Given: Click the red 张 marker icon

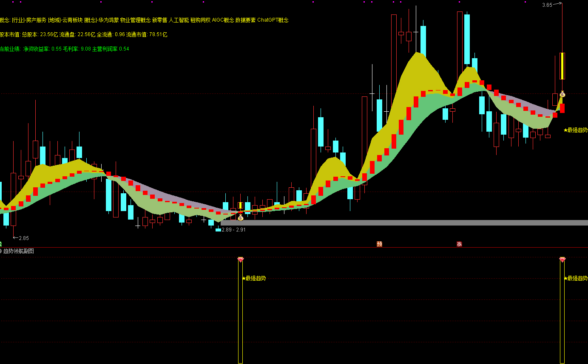Looking at the screenshot, I should tap(459, 244).
